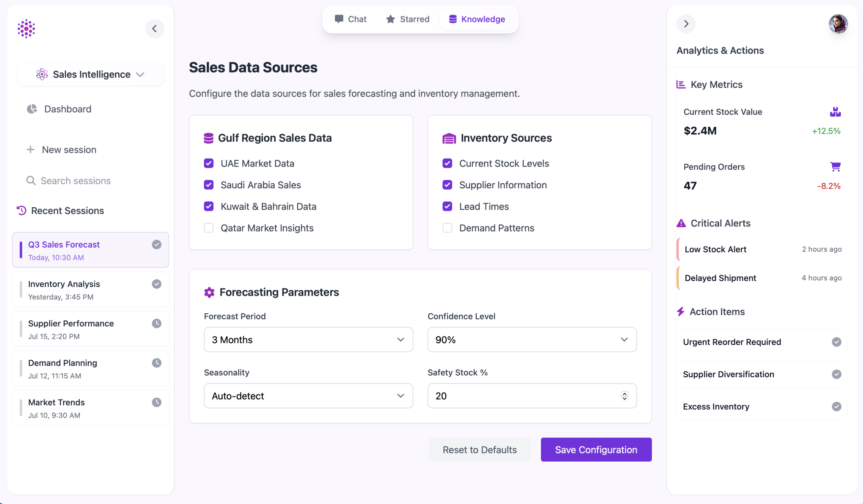This screenshot has height=504, width=863.
Task: Click the Reset to Defaults button
Action: pyautogui.click(x=479, y=449)
